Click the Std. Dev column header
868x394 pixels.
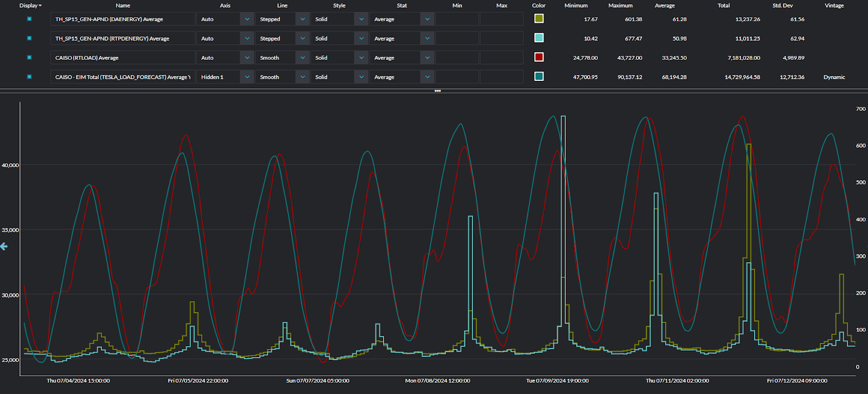coord(782,5)
